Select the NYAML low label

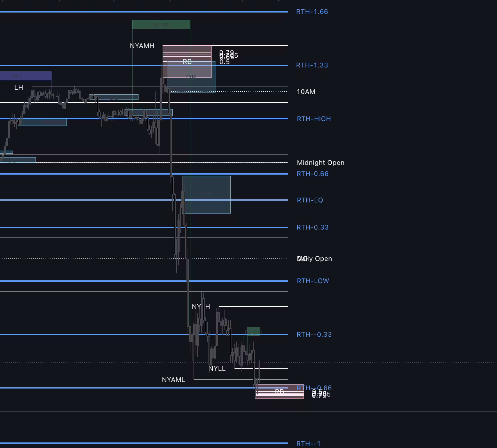pyautogui.click(x=173, y=380)
